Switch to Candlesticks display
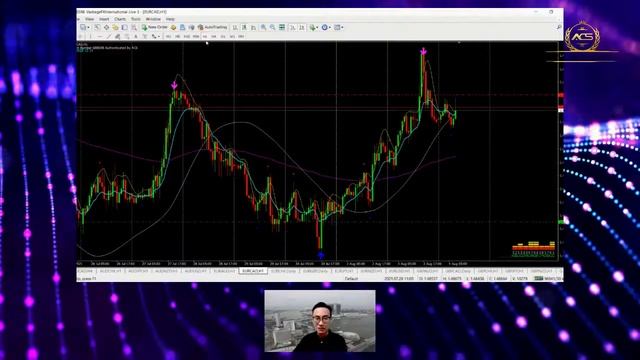The height and width of the screenshot is (360, 640). pos(244,27)
